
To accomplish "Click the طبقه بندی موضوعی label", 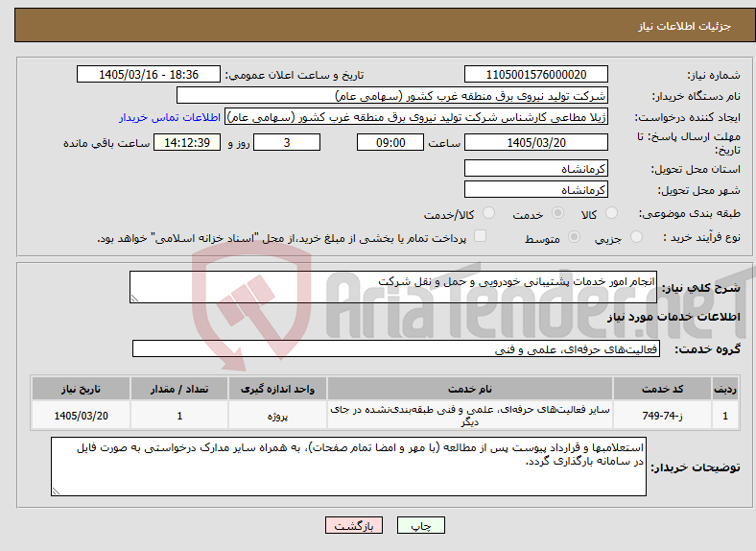I will pyautogui.click(x=690, y=213).
